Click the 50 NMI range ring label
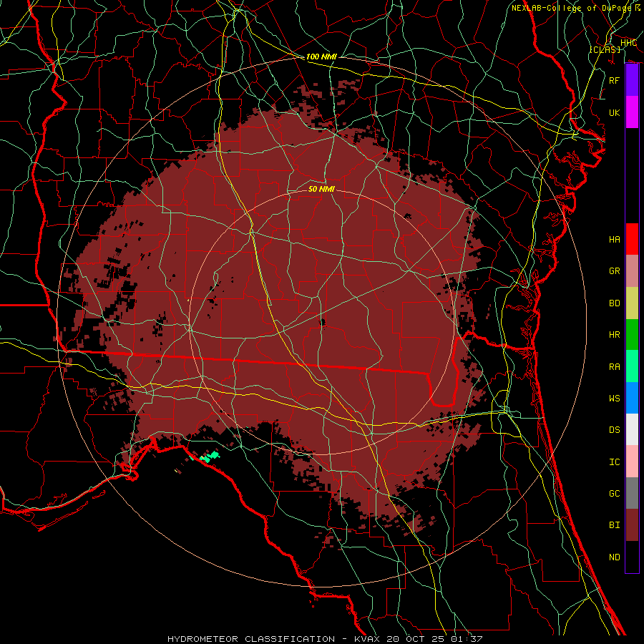644x644 pixels. point(321,189)
